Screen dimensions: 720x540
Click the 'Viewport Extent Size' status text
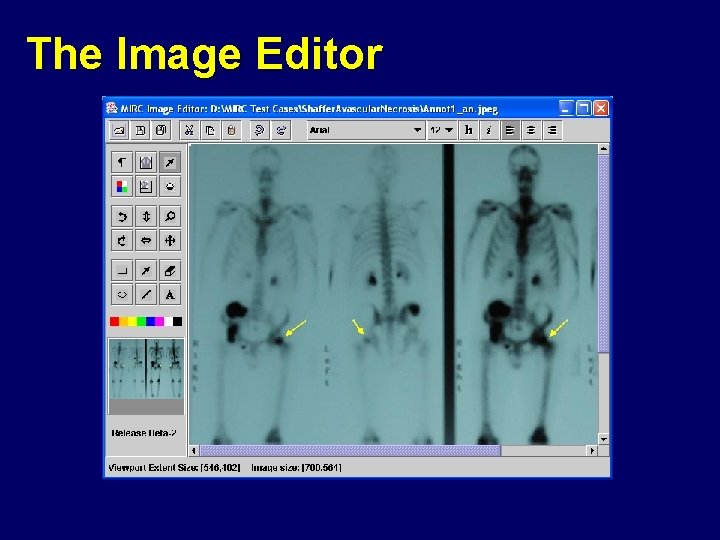(174, 468)
